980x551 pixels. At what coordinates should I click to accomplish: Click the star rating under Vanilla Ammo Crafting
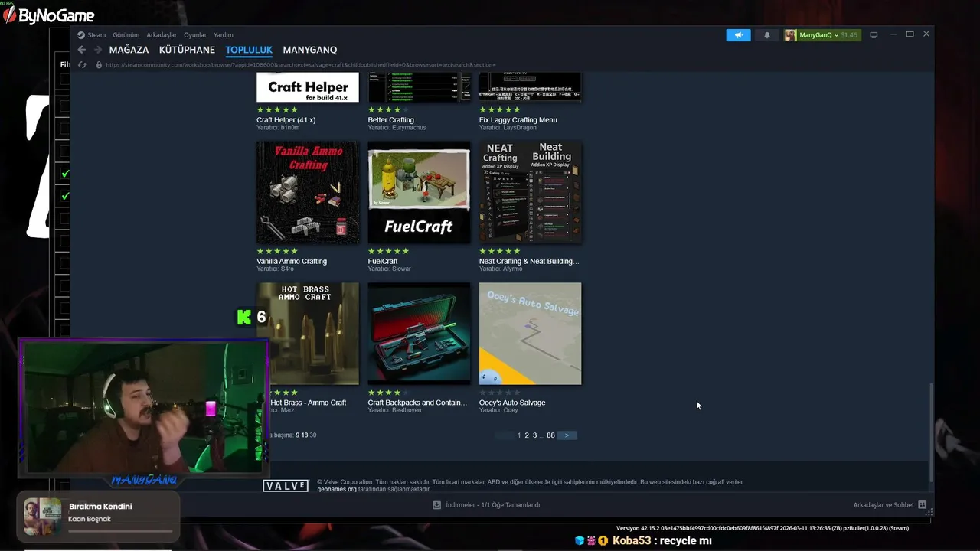[x=277, y=251]
